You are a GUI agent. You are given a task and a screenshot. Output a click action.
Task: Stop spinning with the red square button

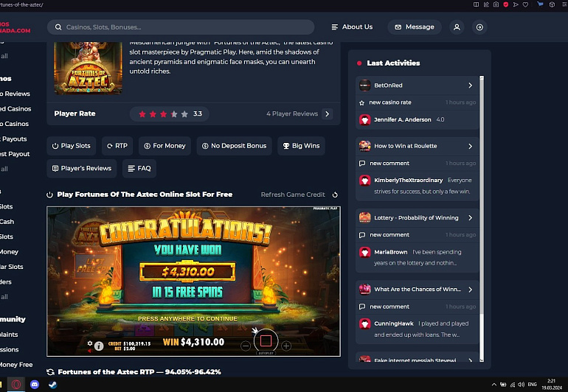pyautogui.click(x=266, y=340)
